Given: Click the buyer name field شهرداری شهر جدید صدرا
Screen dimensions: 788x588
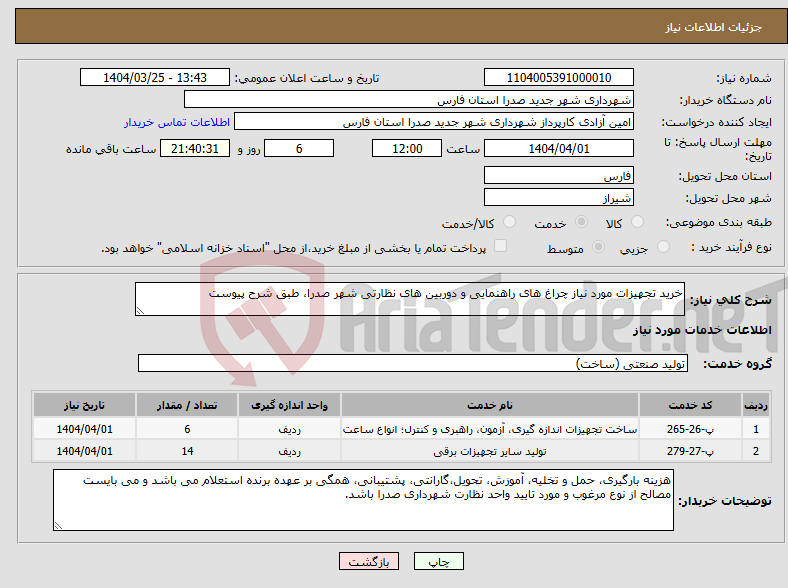Looking at the screenshot, I should [x=409, y=100].
